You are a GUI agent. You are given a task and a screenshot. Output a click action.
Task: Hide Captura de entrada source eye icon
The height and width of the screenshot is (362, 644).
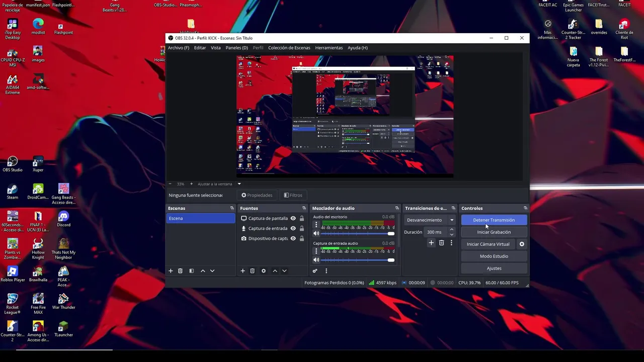[x=293, y=228]
